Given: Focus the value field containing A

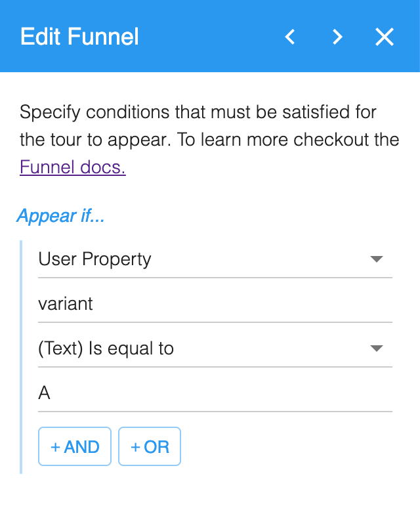Looking at the screenshot, I should pos(215,393).
